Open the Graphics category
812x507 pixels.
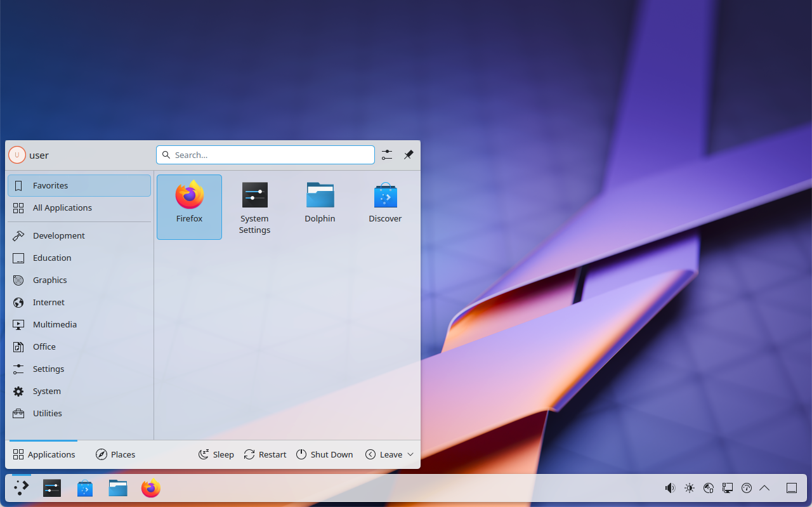pyautogui.click(x=49, y=280)
